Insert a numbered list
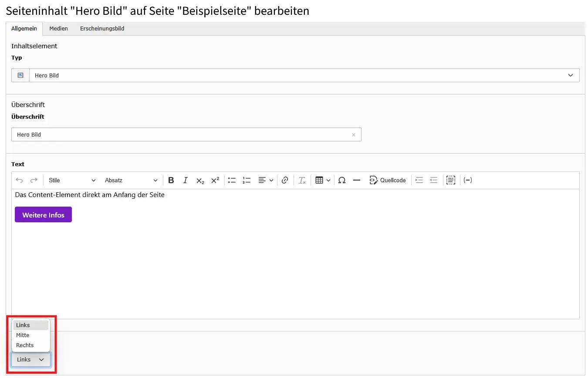The height and width of the screenshot is (378, 588). coord(247,180)
